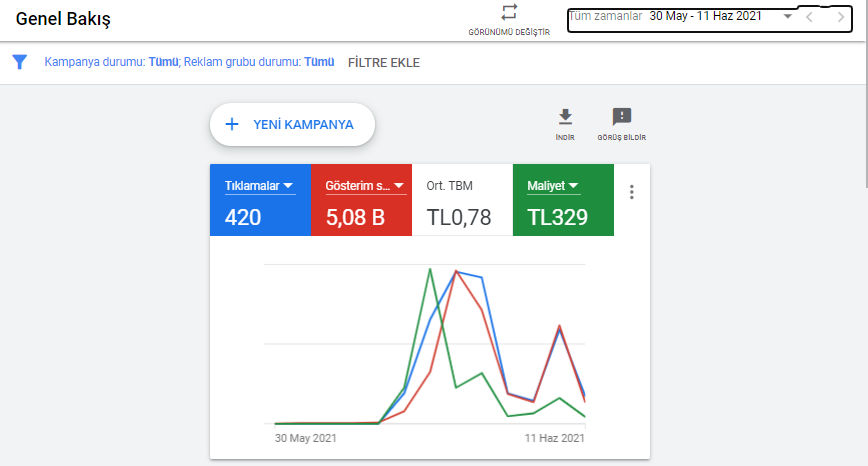Click the Yeni Kampanya button
Image resolution: width=868 pixels, height=466 pixels.
tap(292, 125)
